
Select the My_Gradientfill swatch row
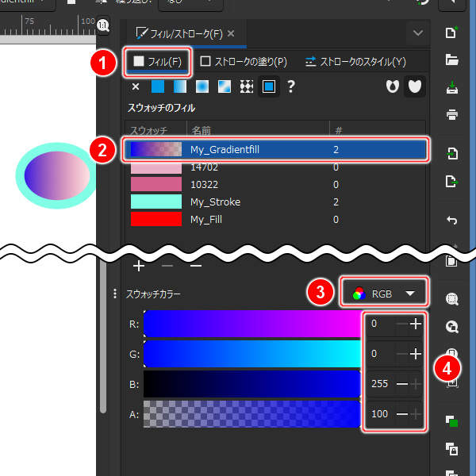tap(275, 149)
